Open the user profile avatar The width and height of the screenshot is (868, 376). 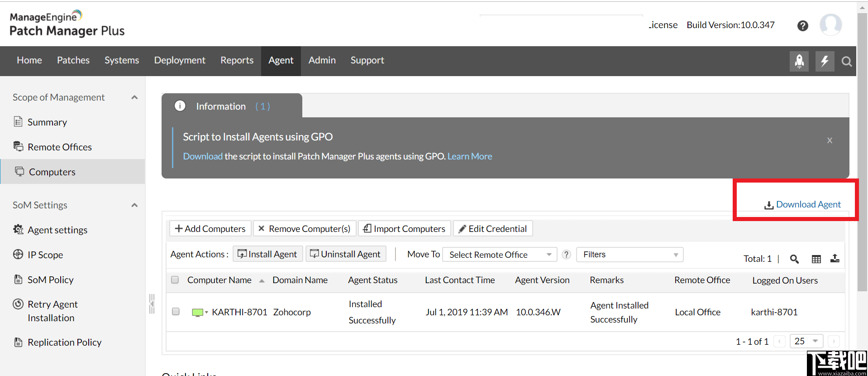coord(831,24)
